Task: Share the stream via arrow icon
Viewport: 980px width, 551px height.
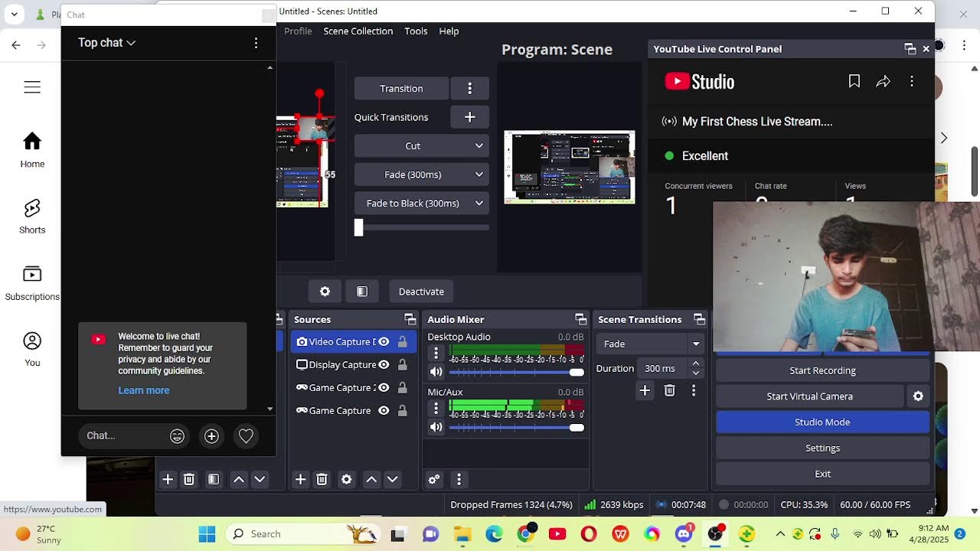Action: [x=884, y=81]
